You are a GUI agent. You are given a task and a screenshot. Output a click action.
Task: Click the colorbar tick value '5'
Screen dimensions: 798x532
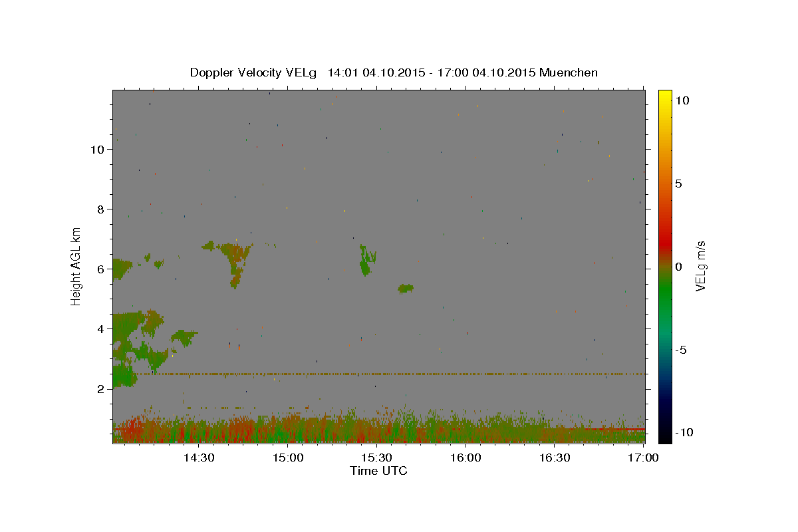point(678,184)
